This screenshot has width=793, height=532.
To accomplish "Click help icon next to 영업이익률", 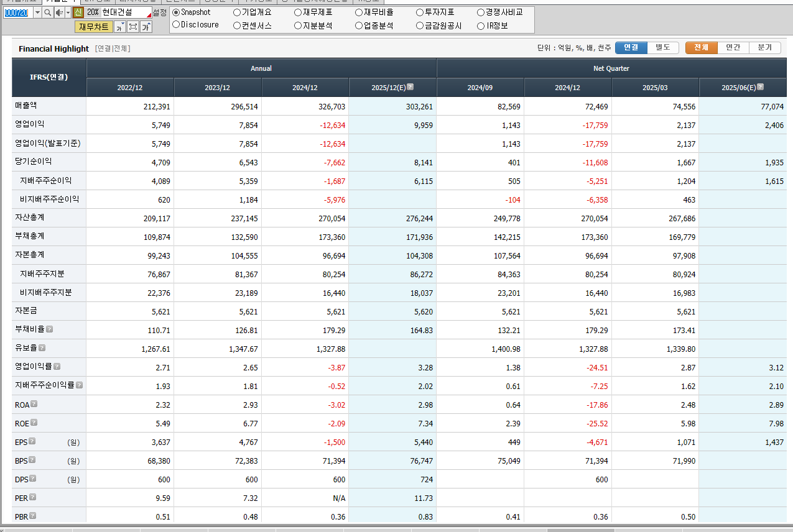I will coord(57,367).
